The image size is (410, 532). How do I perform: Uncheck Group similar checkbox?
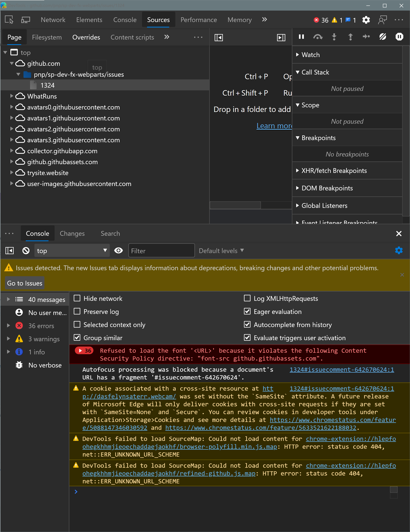click(77, 338)
